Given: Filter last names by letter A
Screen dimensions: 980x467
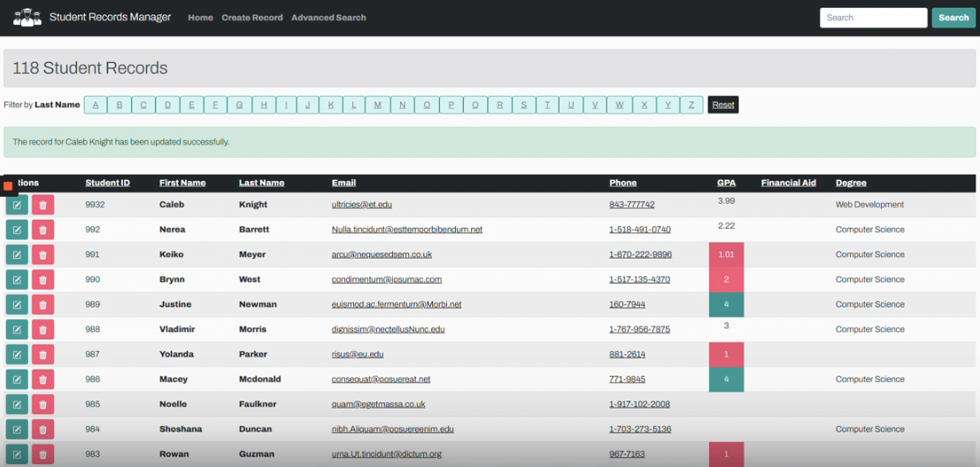Looking at the screenshot, I should point(96,105).
